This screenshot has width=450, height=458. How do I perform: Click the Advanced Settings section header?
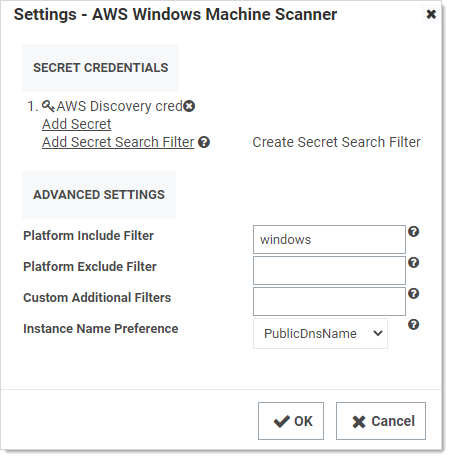[99, 195]
